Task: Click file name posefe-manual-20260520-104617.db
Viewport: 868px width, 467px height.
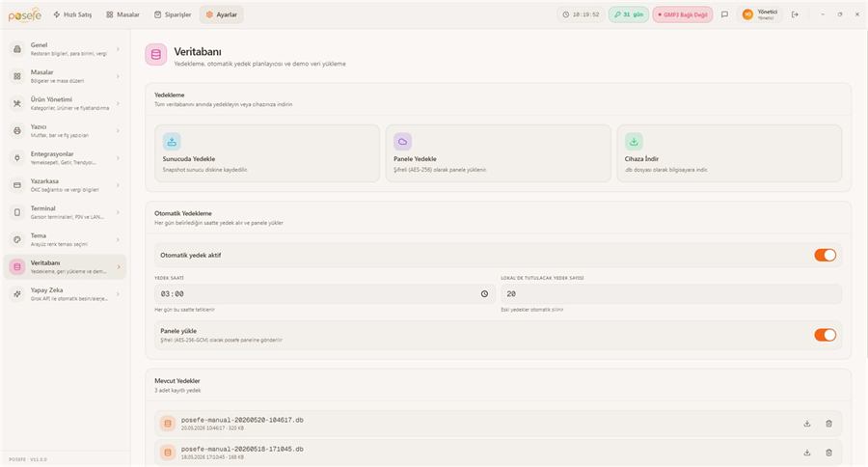Action: click(x=242, y=420)
